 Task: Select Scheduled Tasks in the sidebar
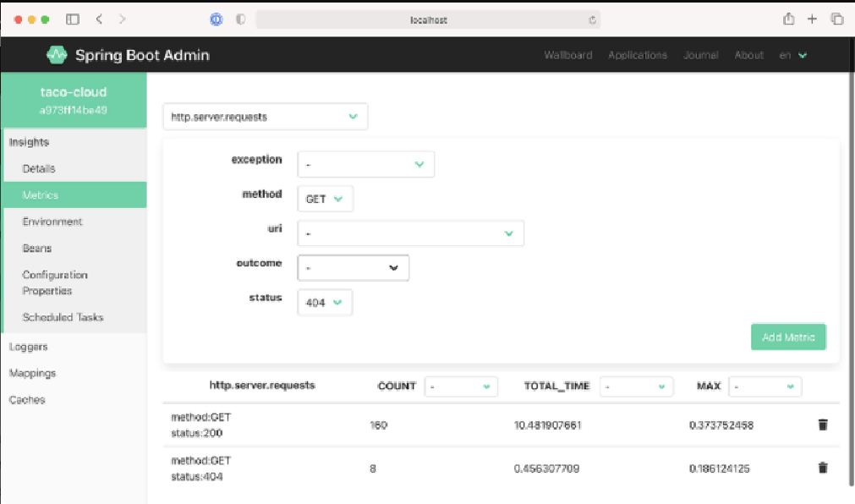tap(75, 317)
